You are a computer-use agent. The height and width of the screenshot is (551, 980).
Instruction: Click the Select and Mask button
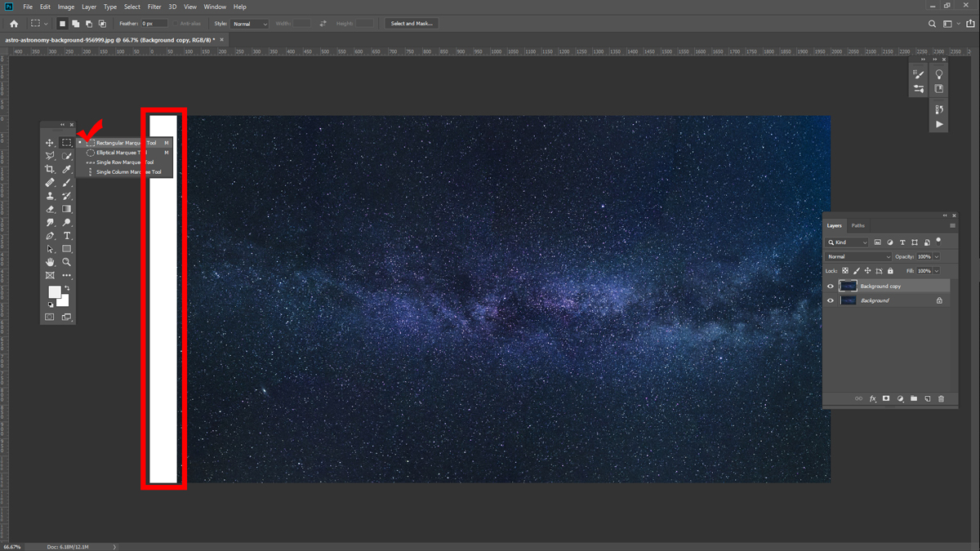pos(412,24)
